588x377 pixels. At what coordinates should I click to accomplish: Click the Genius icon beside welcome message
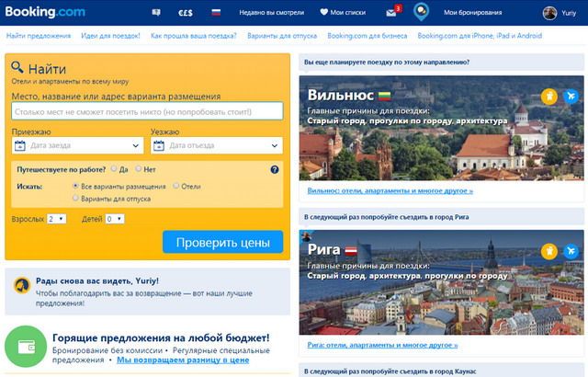22,285
